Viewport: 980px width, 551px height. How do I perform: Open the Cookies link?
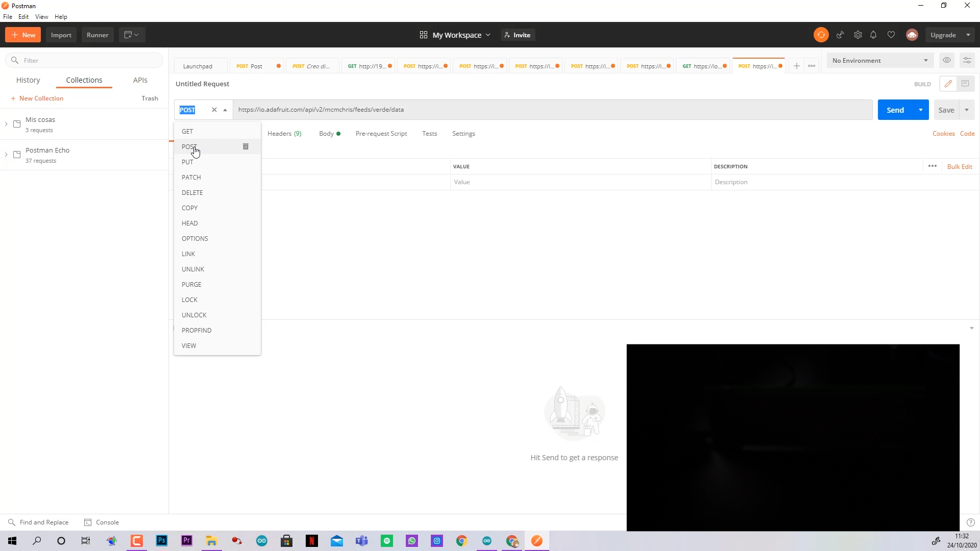click(x=943, y=134)
